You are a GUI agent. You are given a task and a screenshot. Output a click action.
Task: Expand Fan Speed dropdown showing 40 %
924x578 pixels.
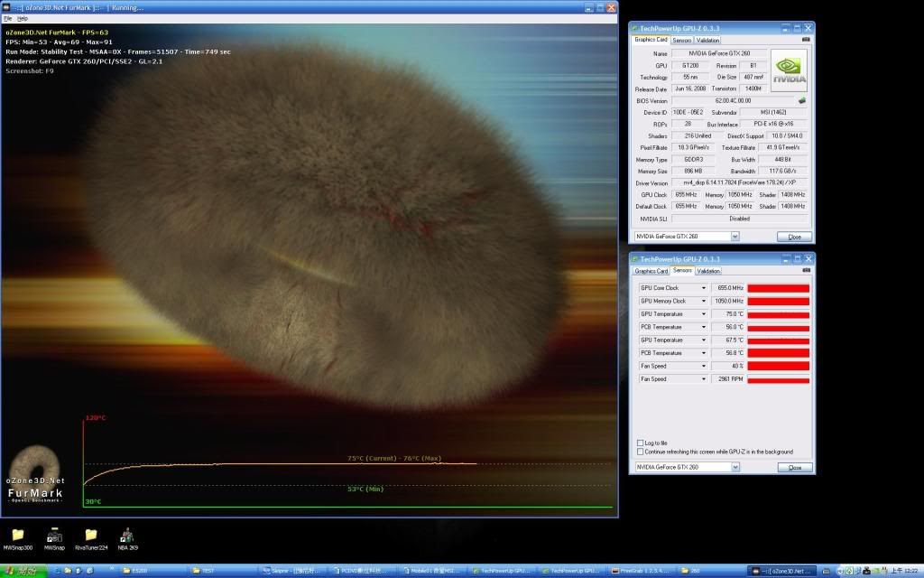tap(703, 366)
